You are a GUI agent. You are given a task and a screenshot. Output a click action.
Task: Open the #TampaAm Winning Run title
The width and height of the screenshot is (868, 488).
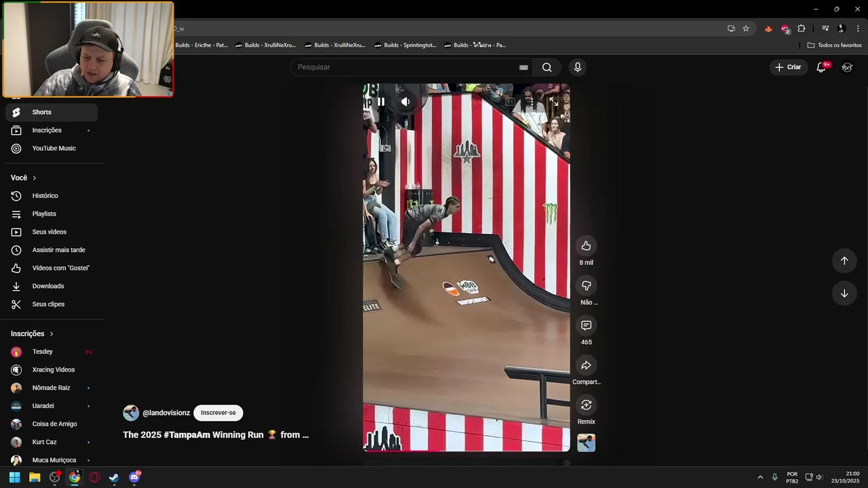pyautogui.click(x=216, y=435)
